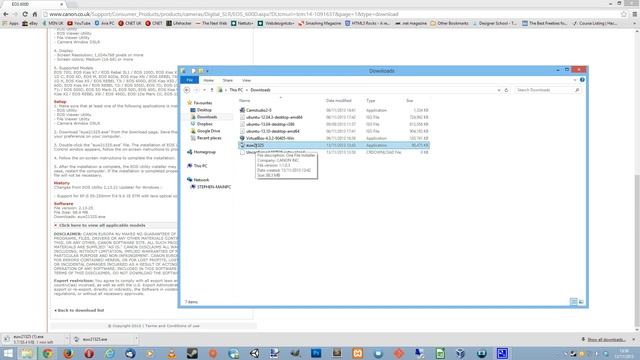Open Steam from the taskbar

(192, 353)
